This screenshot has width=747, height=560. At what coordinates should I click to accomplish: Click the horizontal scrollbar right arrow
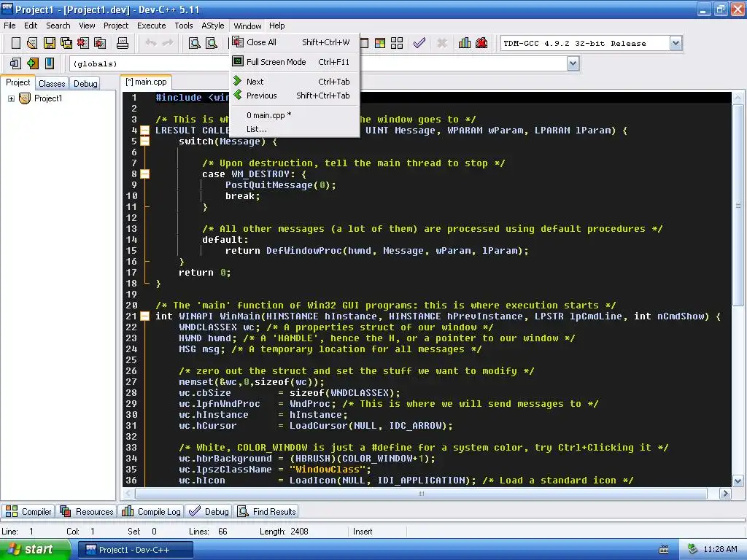coord(725,494)
